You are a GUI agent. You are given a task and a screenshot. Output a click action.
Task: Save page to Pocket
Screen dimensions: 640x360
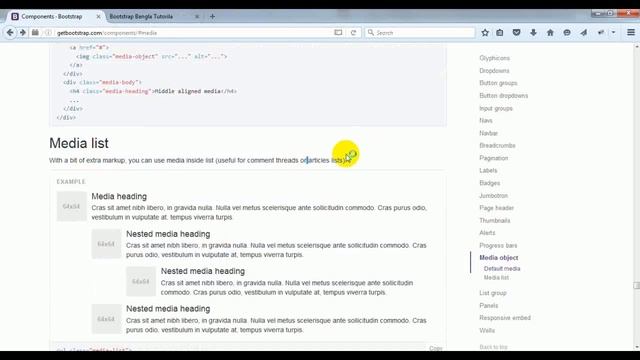pos(516,33)
